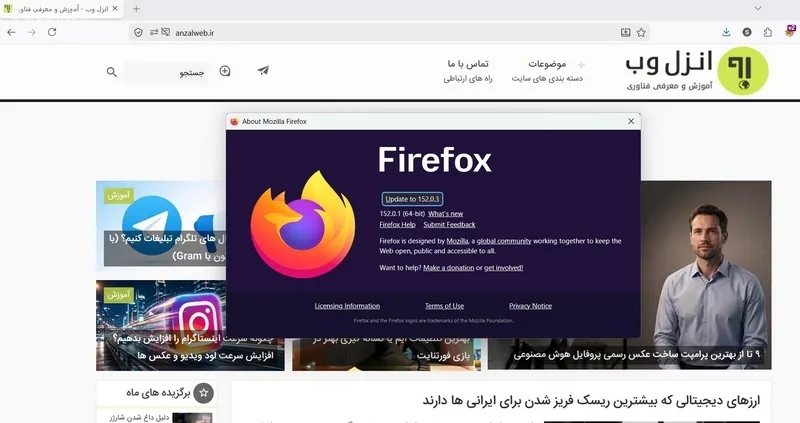Open Licensing Information link
This screenshot has width=800, height=423.
[347, 306]
